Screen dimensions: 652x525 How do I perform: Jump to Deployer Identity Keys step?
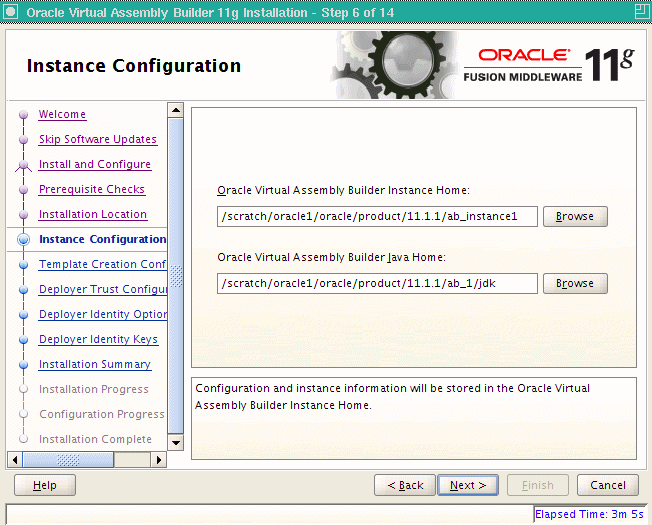point(98,339)
